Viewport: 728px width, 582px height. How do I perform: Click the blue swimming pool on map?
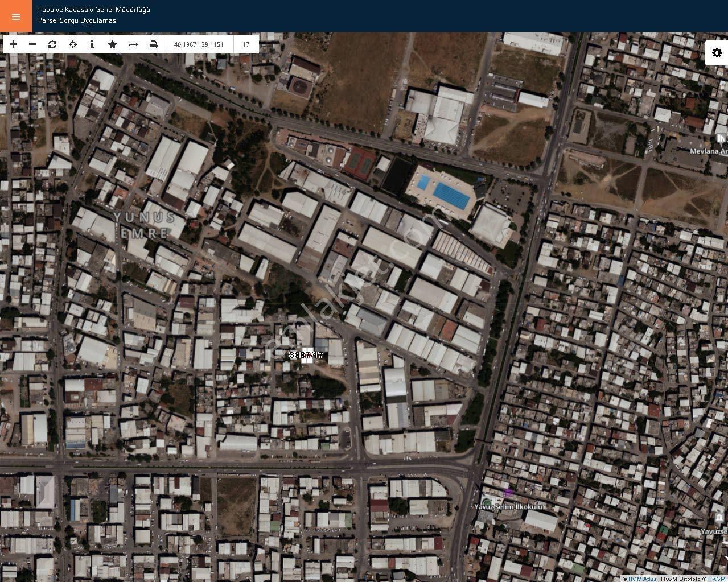pos(451,195)
